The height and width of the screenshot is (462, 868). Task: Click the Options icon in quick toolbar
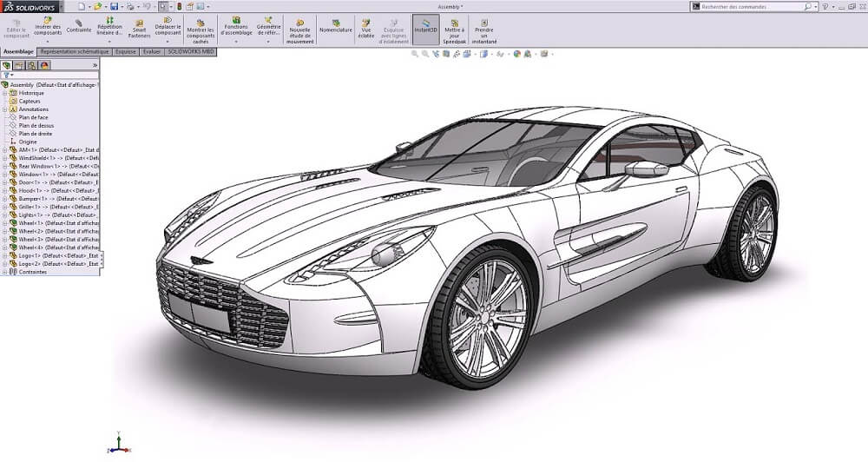[201, 7]
